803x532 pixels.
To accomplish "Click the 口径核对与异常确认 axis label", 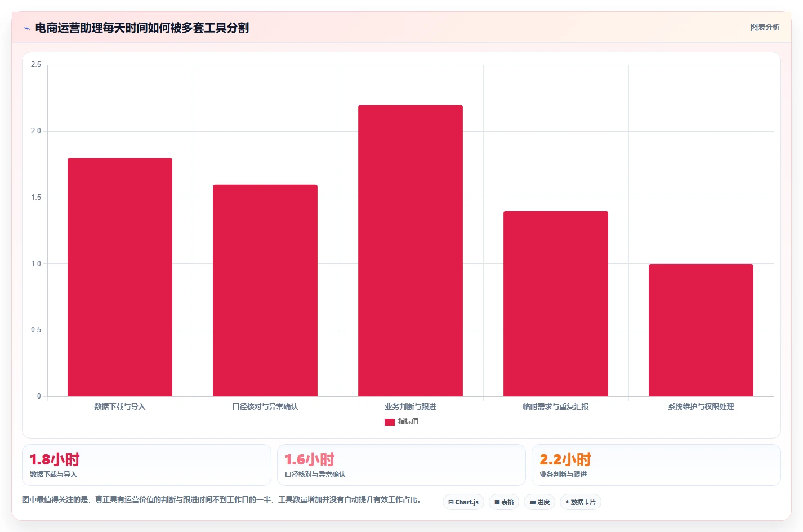I will (265, 406).
